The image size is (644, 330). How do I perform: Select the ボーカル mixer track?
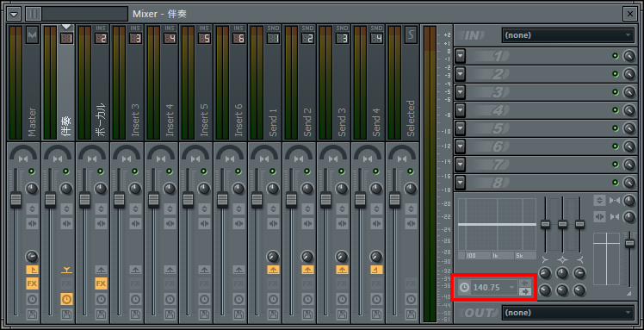[x=92, y=82]
